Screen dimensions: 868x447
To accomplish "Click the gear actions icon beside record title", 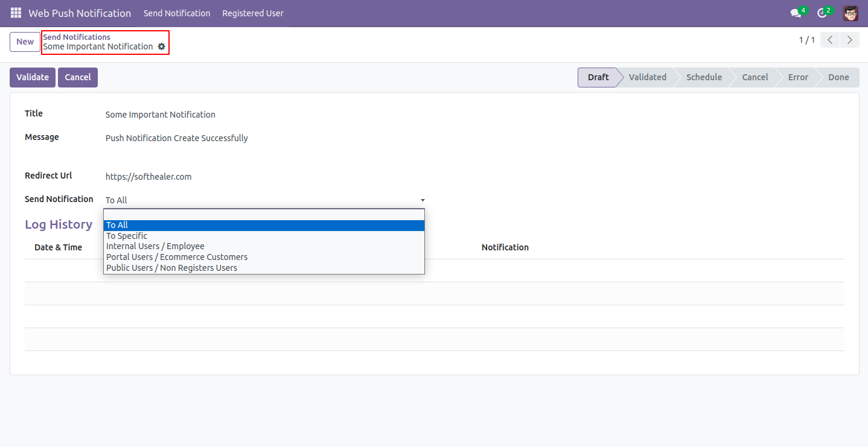I will pyautogui.click(x=161, y=46).
